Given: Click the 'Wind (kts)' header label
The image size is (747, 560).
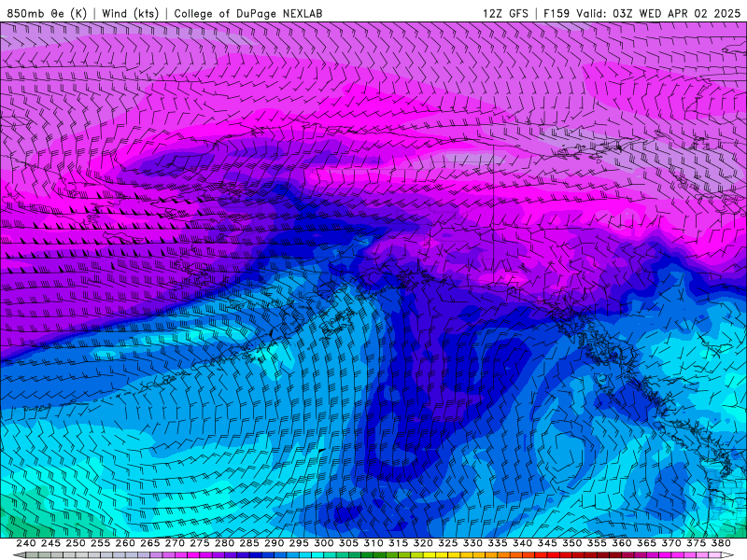Looking at the screenshot, I should pos(131,14).
